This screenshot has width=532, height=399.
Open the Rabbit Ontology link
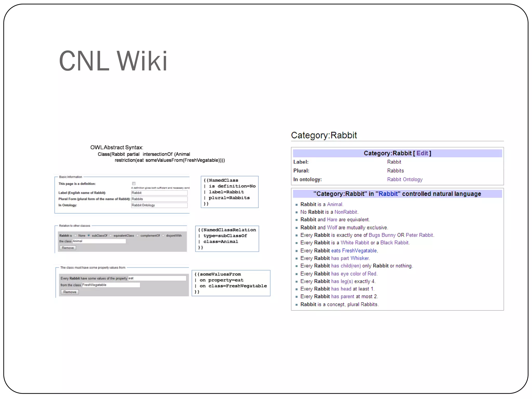(x=405, y=179)
